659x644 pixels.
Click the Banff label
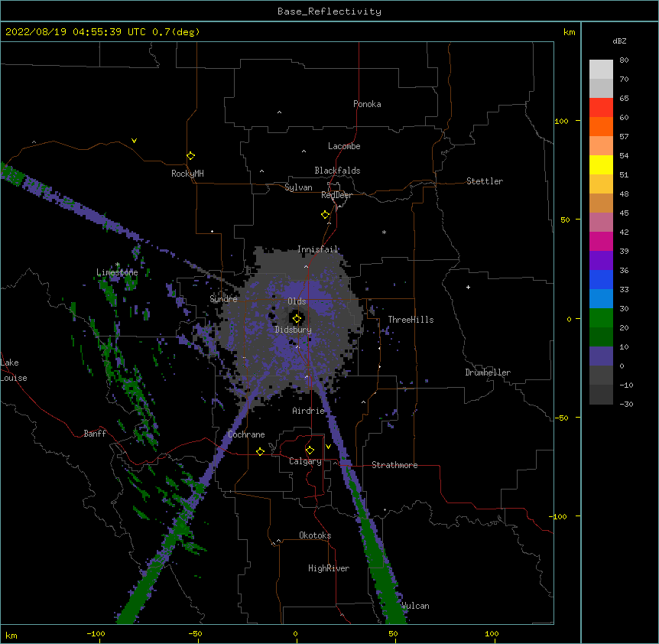tap(95, 434)
